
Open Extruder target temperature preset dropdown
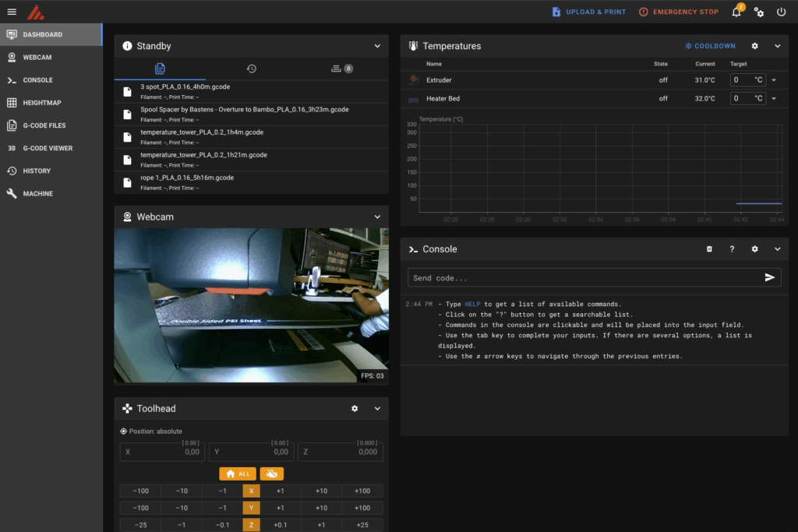pyautogui.click(x=774, y=80)
